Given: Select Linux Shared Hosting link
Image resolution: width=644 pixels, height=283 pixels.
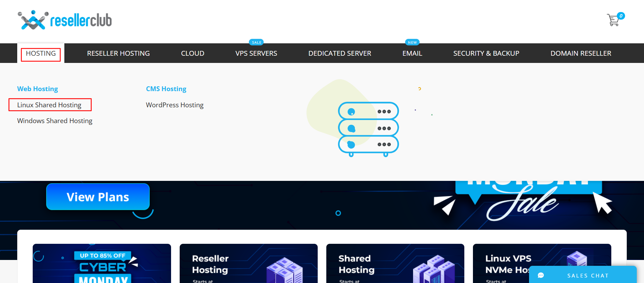Looking at the screenshot, I should coord(49,105).
